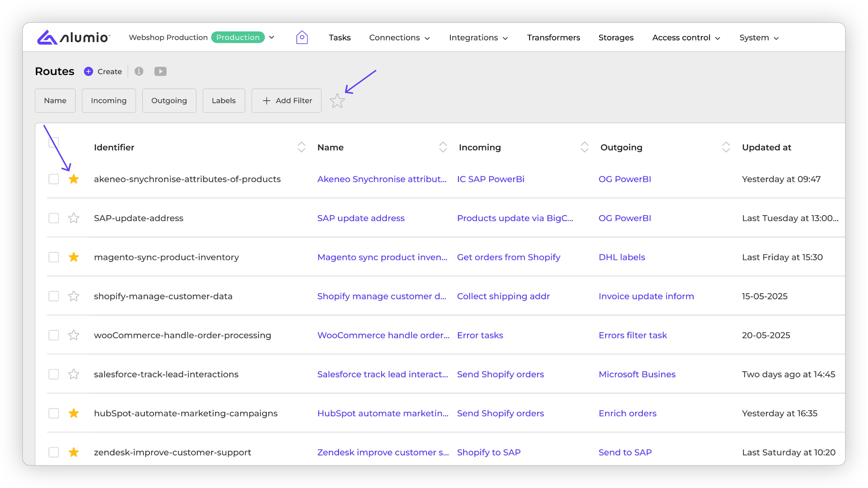The height and width of the screenshot is (488, 868).
Task: Select the magento-sync-product-inventory row checkbox
Action: [x=54, y=257]
